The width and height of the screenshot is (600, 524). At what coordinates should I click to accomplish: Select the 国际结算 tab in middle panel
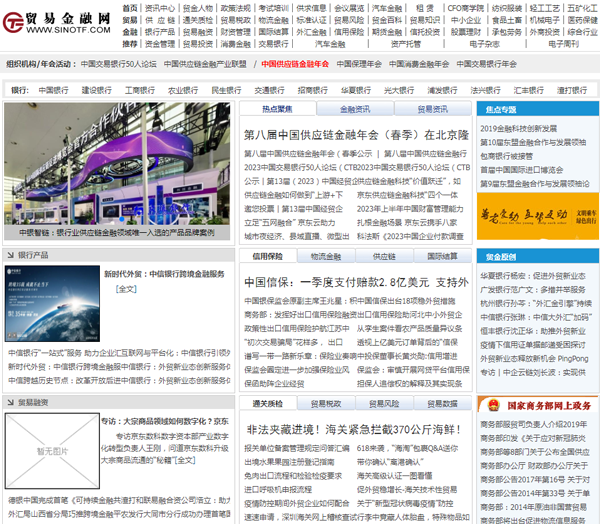click(442, 256)
